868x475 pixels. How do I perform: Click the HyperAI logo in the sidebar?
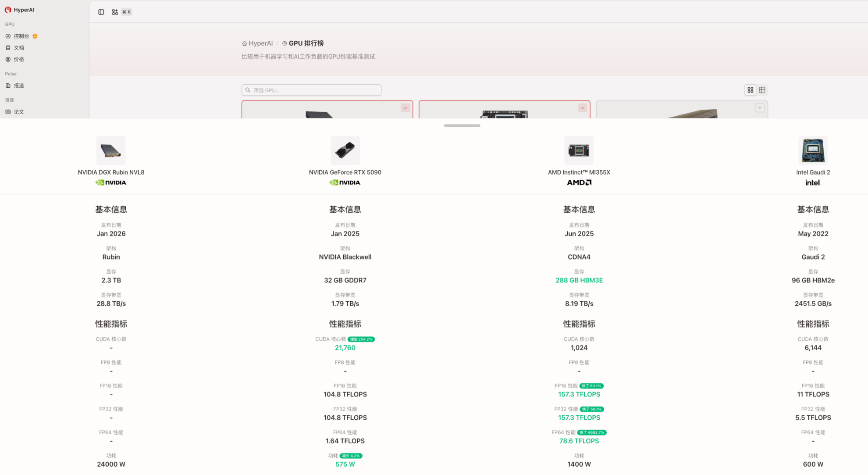pos(8,10)
